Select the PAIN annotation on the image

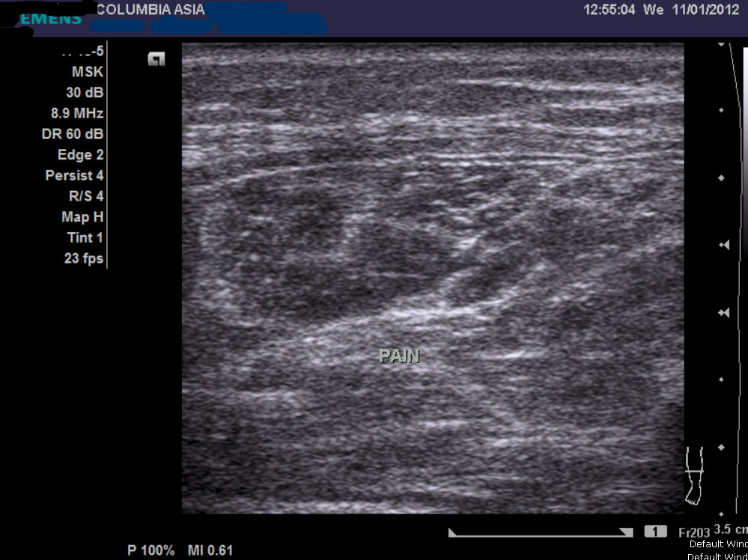coord(399,356)
